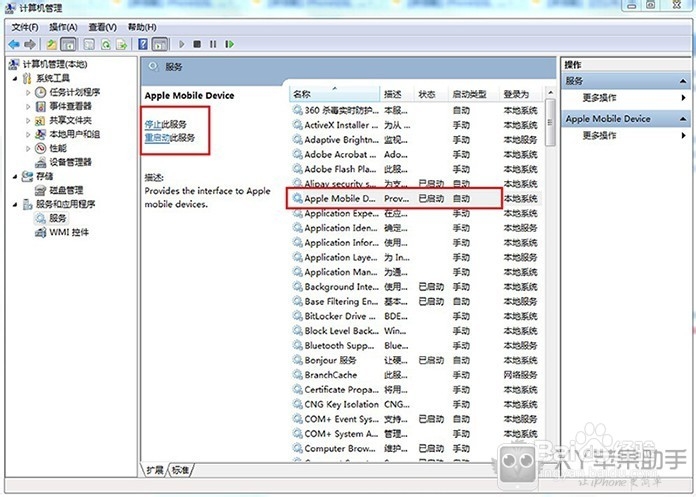Viewport: 696px width, 497px height.
Task: Collapse the 服务和应用程序 node
Action: click(x=15, y=205)
